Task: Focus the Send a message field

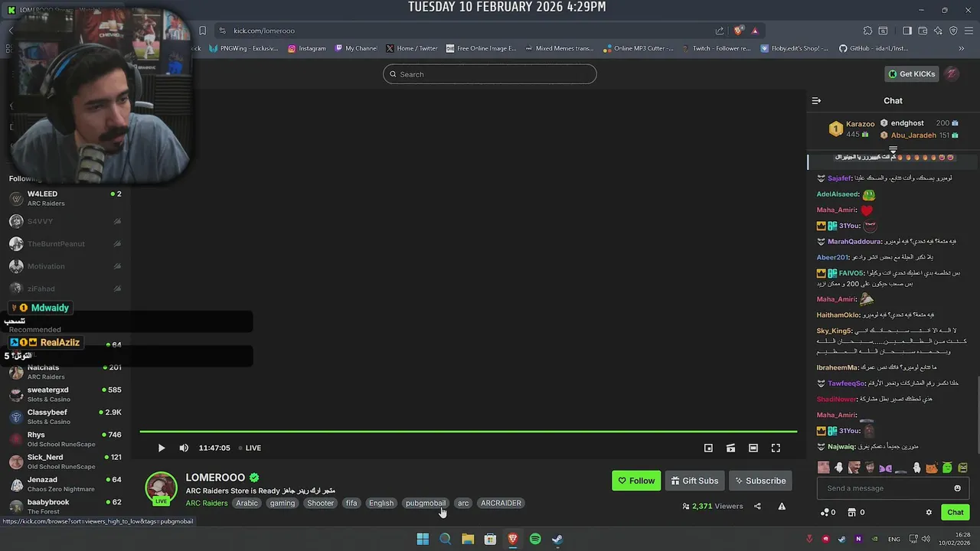Action: tap(884, 488)
